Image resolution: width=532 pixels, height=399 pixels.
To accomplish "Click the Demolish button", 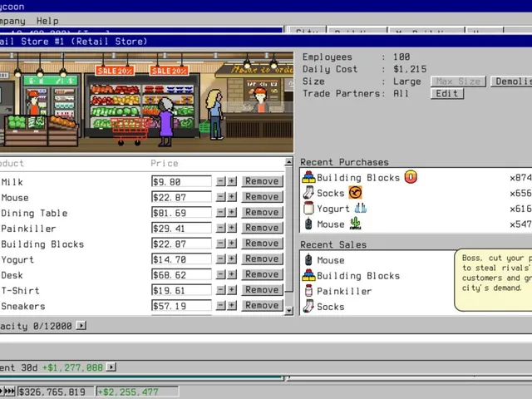I will pos(511,81).
